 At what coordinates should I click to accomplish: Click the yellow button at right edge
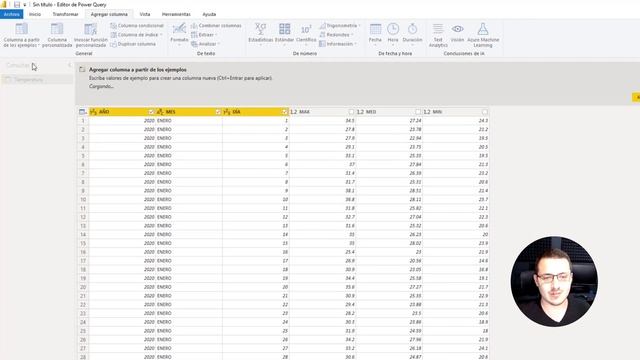636,97
